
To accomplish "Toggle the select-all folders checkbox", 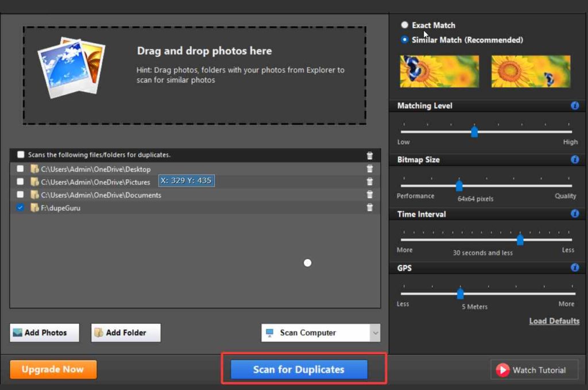I will coord(21,155).
